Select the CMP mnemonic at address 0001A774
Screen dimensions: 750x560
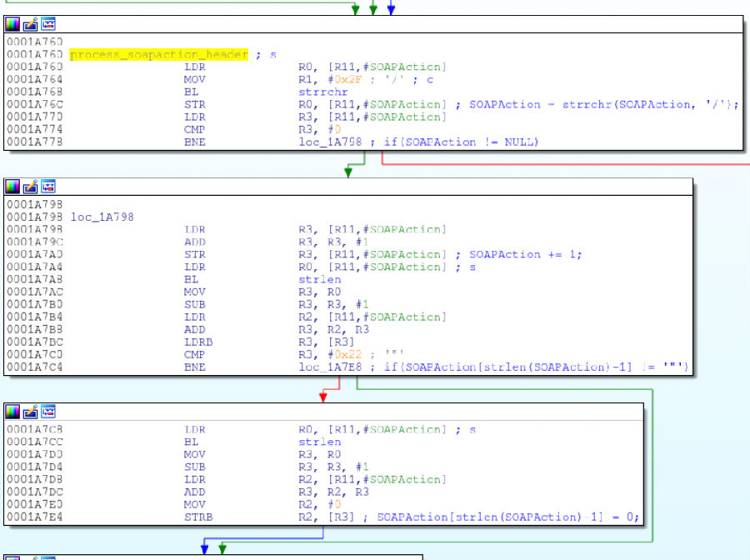tap(192, 129)
